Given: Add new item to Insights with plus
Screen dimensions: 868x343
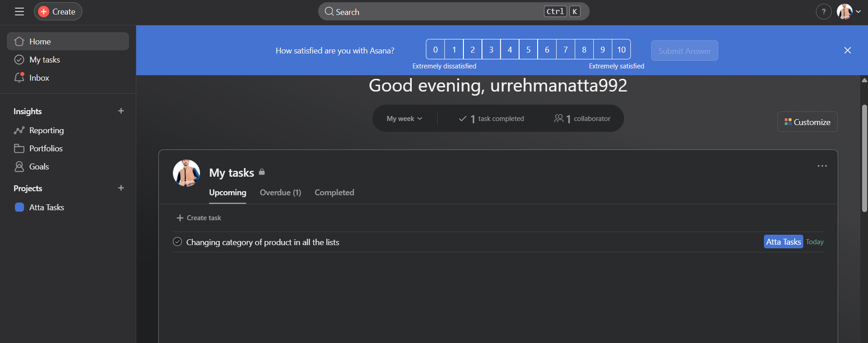Looking at the screenshot, I should pos(121,111).
